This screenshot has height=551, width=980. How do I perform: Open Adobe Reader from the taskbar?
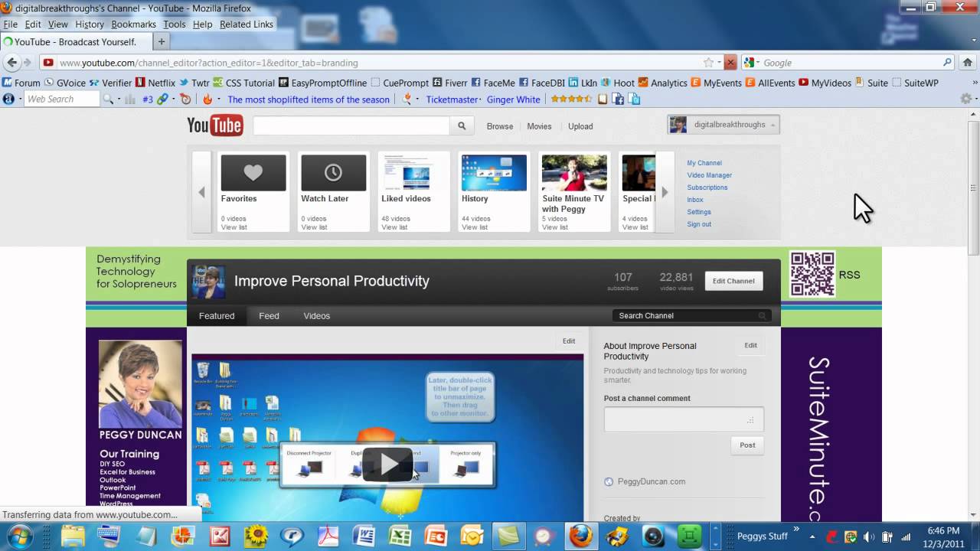coord(327,536)
